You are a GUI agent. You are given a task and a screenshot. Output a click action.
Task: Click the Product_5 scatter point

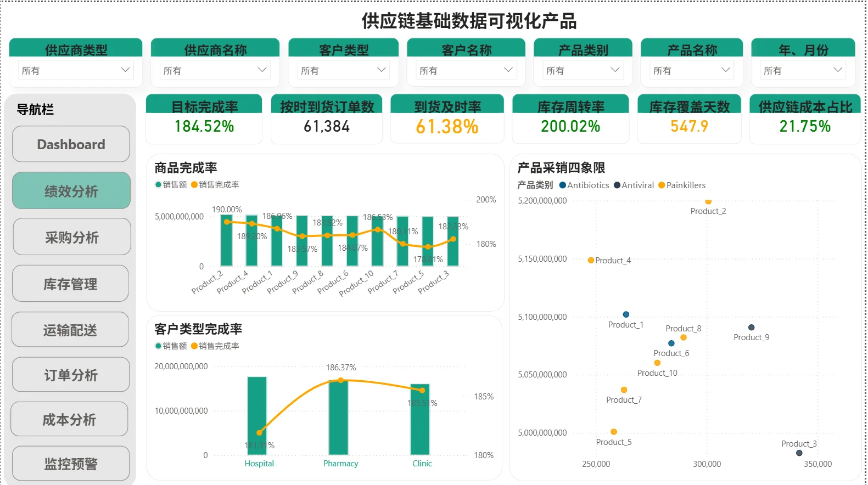[x=614, y=432]
